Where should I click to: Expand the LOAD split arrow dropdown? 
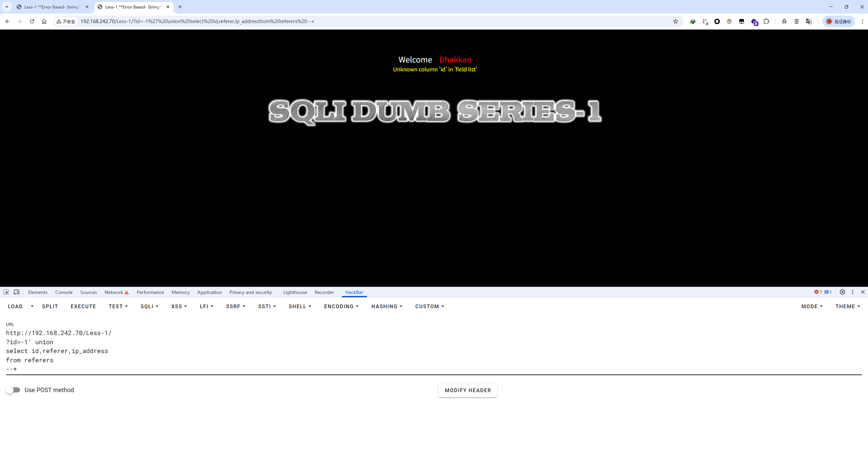pyautogui.click(x=32, y=306)
